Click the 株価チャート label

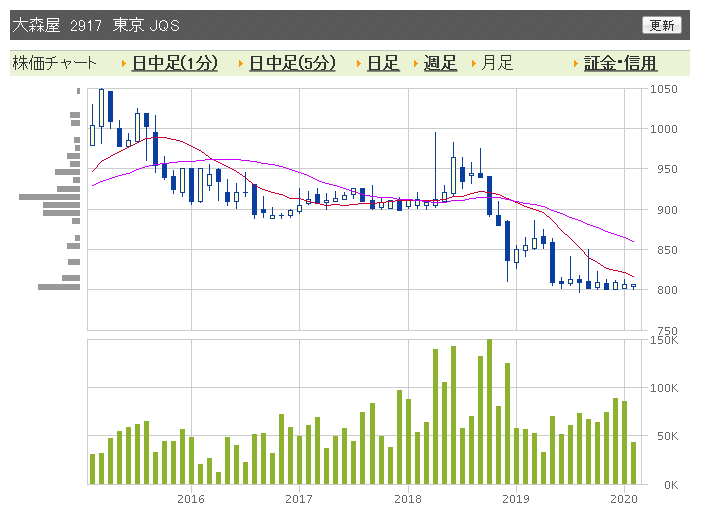tap(55, 63)
